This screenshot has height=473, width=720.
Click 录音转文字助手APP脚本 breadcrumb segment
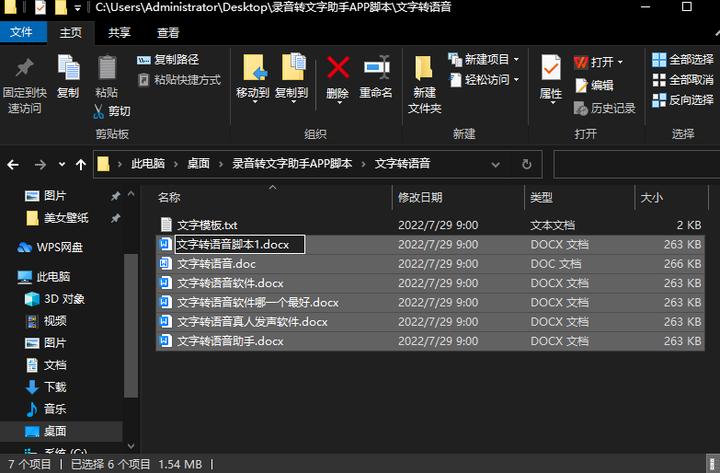coord(292,164)
